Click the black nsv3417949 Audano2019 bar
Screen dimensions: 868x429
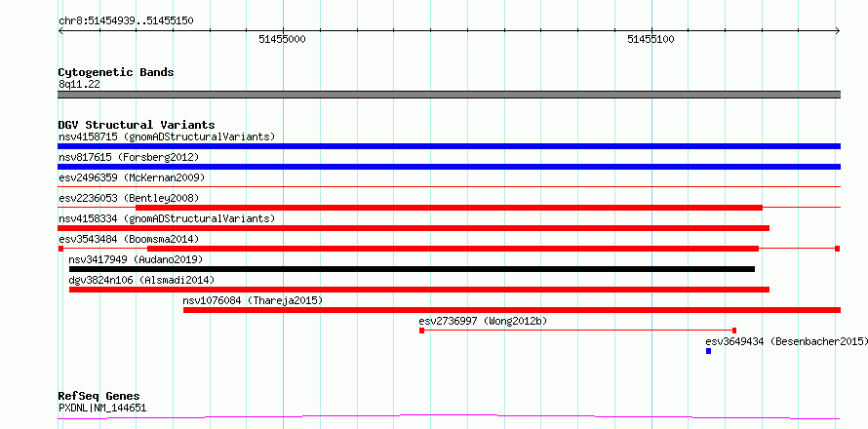412,269
